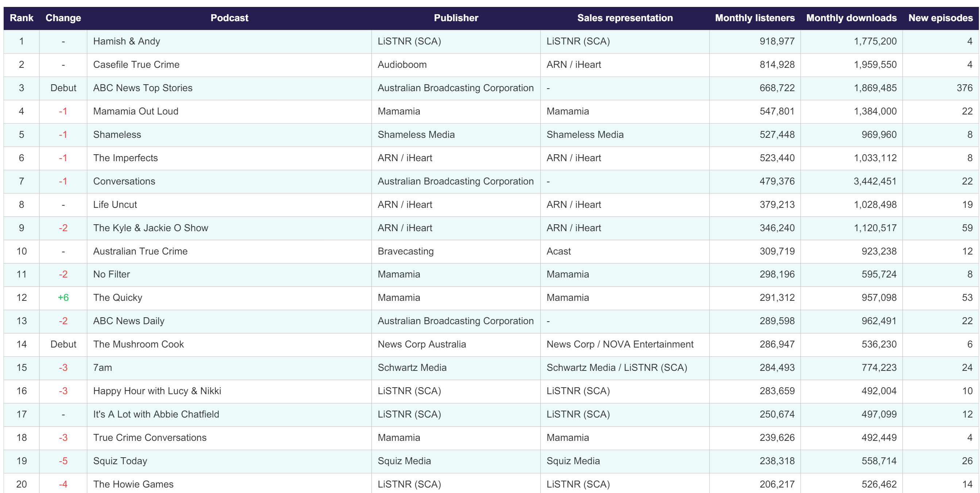980x493 pixels.
Task: Select the 918,977 monthly listeners value
Action: (777, 41)
